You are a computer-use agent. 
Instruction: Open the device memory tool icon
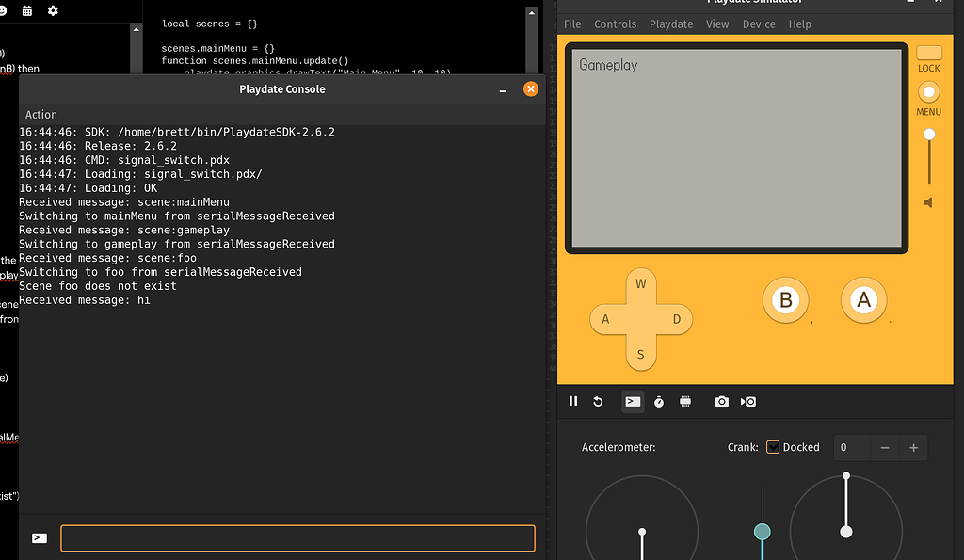685,401
